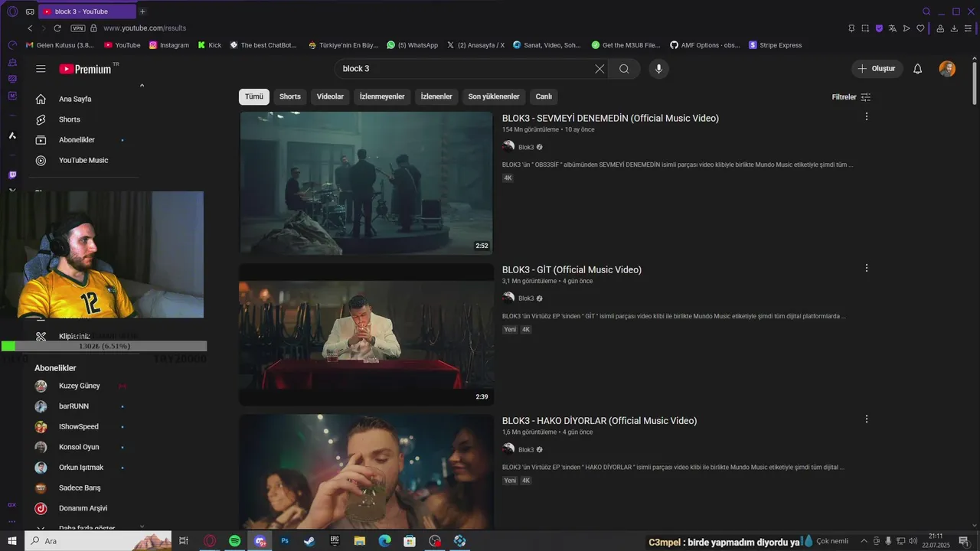Reload the page with the refresh button
Viewport: 980px width, 551px height.
(x=57, y=28)
